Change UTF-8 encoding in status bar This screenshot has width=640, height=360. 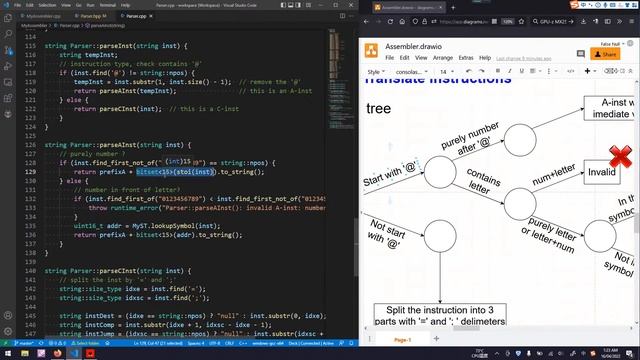[x=215, y=343]
